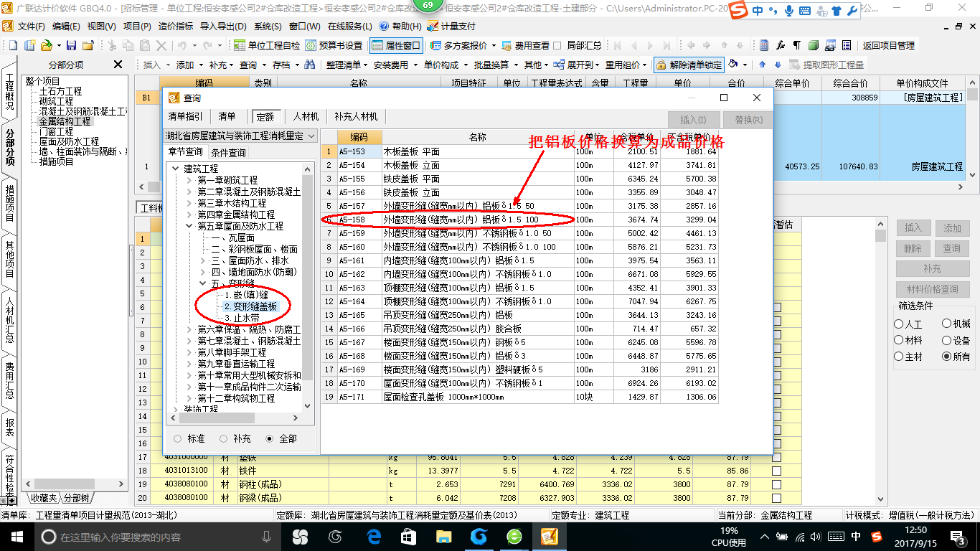
Task: Click the fx formula icon
Action: click(x=781, y=45)
